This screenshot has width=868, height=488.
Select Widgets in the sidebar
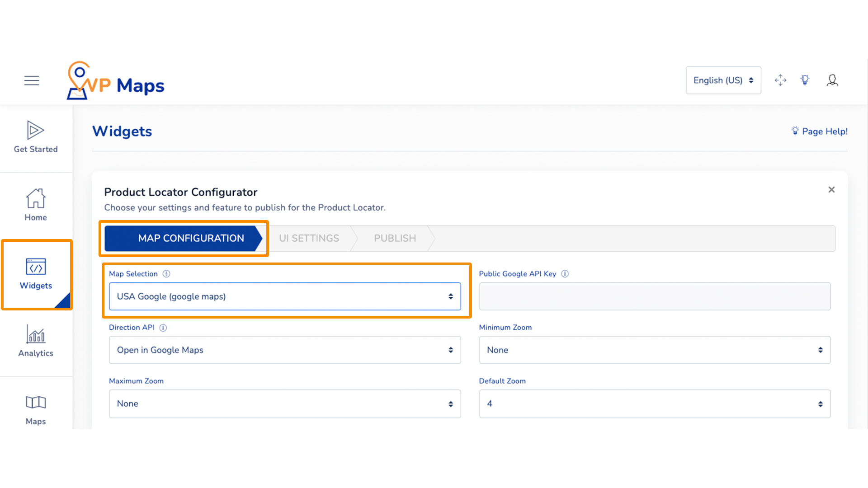(36, 274)
